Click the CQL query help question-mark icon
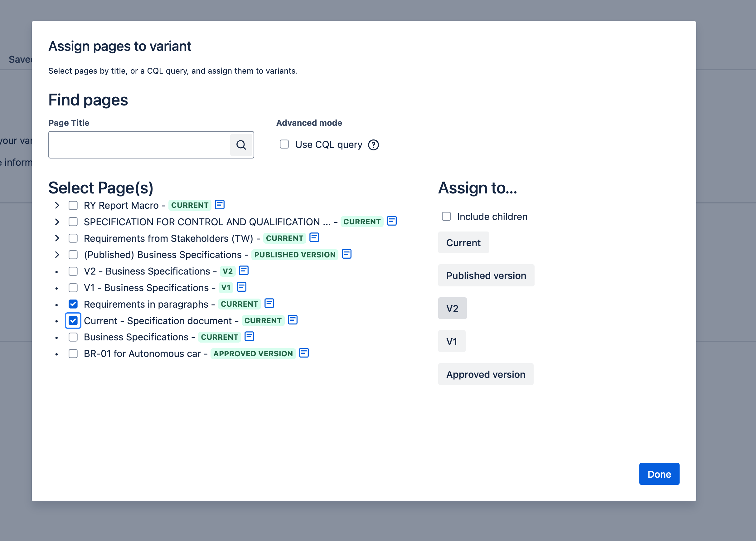 (x=373, y=145)
